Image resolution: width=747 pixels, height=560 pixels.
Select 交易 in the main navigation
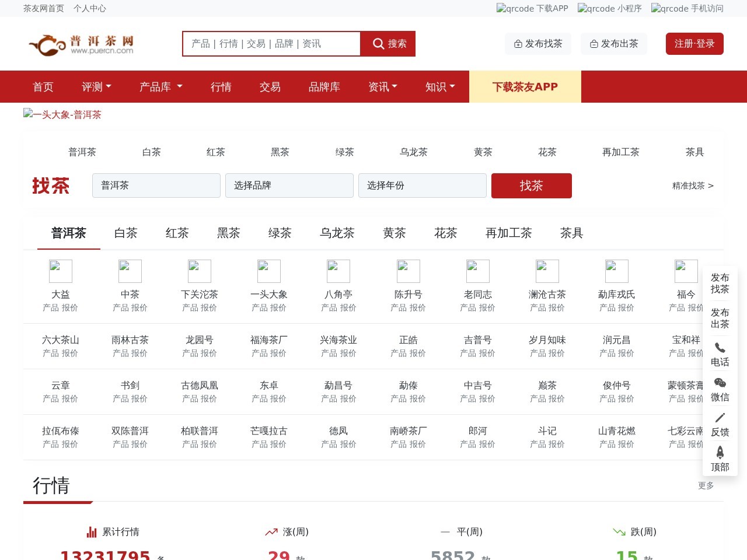pyautogui.click(x=270, y=86)
